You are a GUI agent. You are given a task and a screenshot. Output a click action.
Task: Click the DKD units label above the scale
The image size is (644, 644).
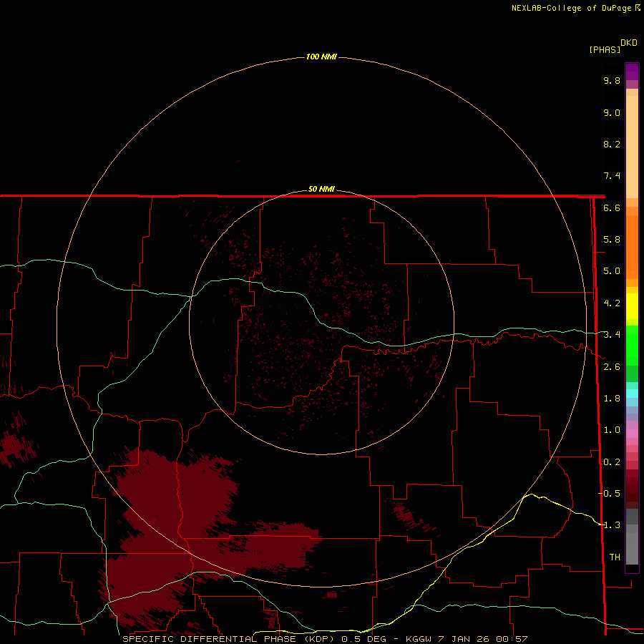click(x=629, y=43)
